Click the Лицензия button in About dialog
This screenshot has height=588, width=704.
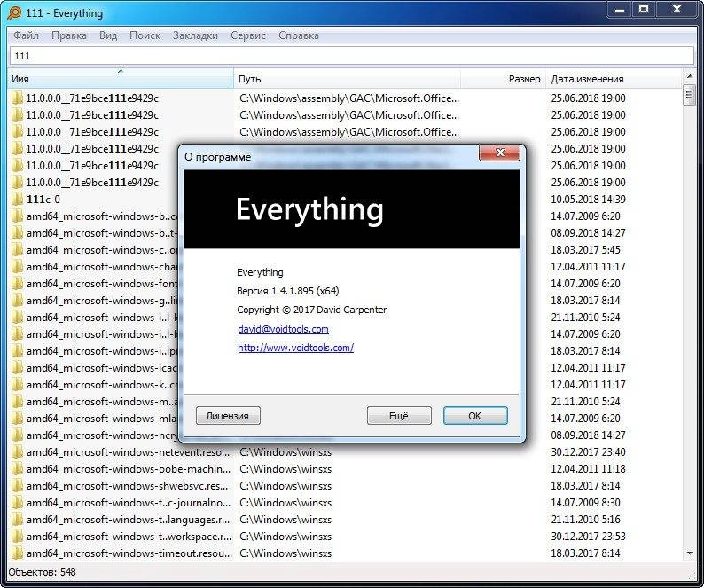tap(228, 416)
